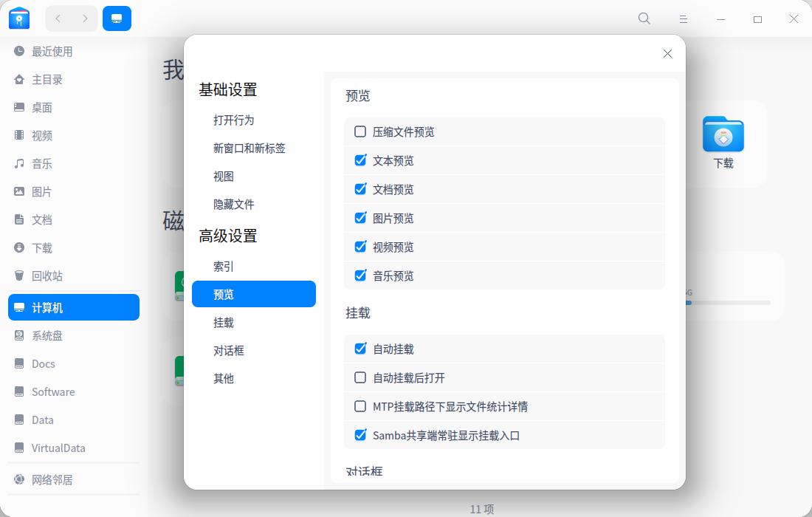Disable 文本预览

tap(360, 160)
